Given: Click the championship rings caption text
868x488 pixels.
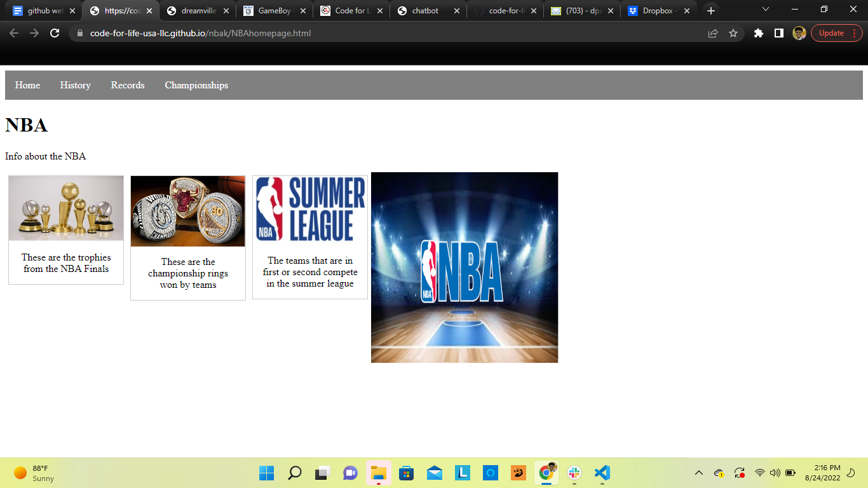Looking at the screenshot, I should (x=188, y=273).
